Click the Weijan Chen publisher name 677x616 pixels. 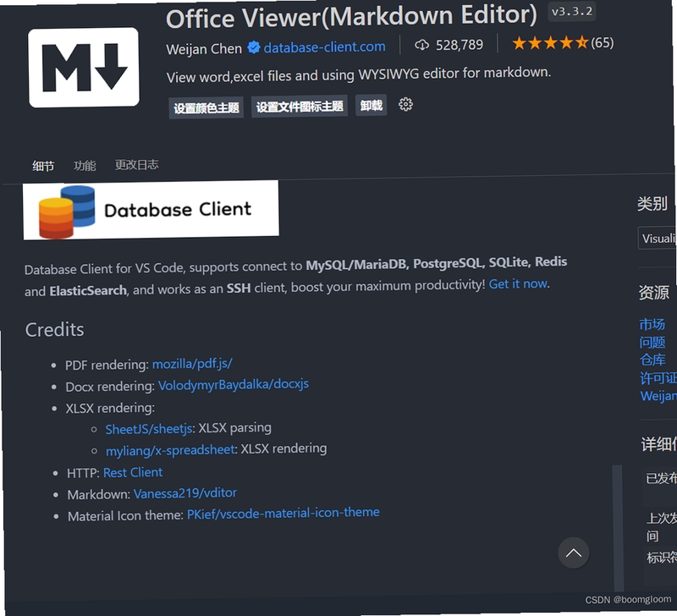tap(204, 49)
